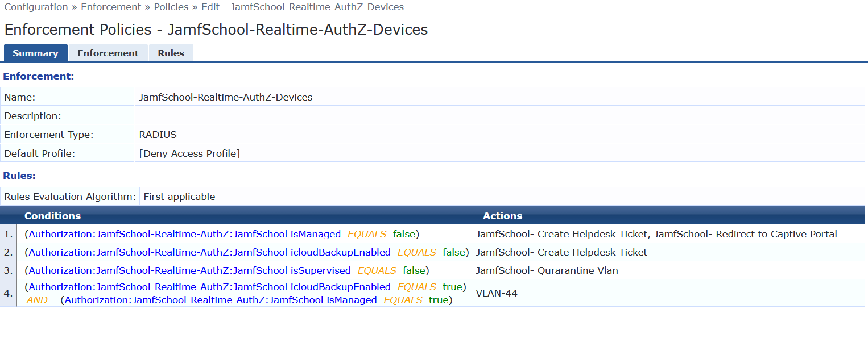Click the Enforcement Policies page title
Viewport: 868px width, 359px height.
pos(216,30)
